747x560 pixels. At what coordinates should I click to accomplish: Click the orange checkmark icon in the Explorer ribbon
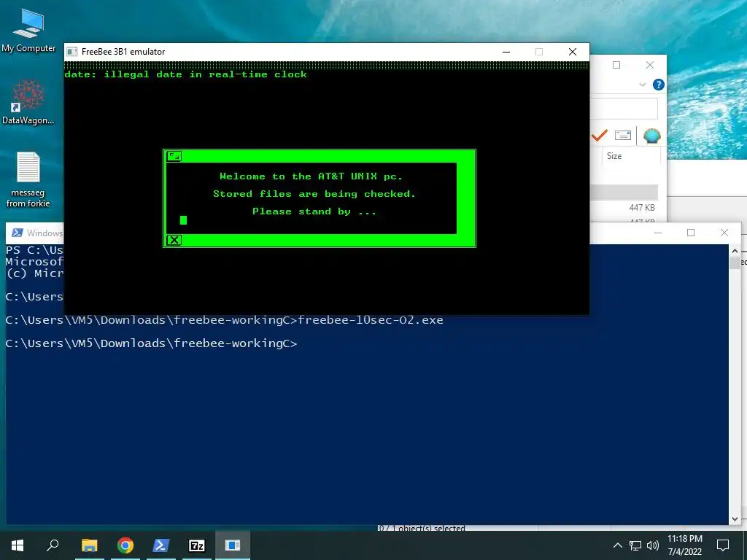tap(600, 136)
